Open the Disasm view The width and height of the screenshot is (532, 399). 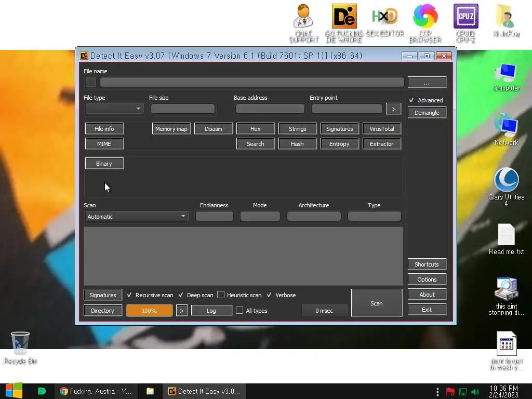point(214,129)
